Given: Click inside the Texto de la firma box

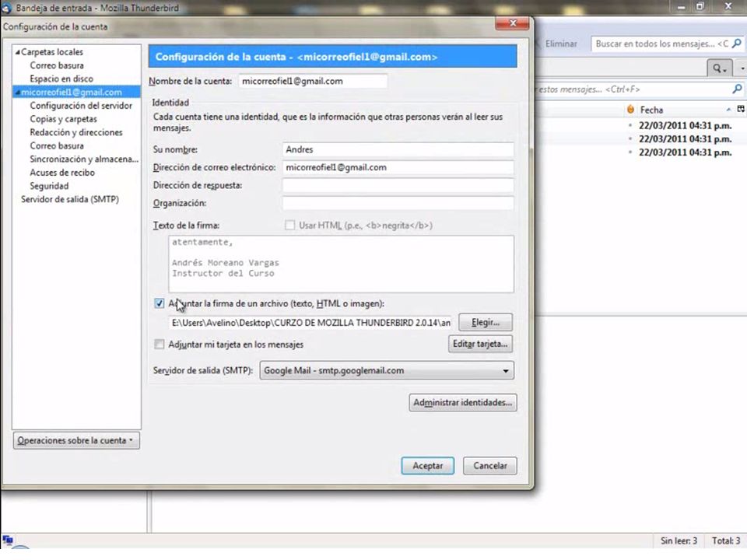Looking at the screenshot, I should coord(341,264).
